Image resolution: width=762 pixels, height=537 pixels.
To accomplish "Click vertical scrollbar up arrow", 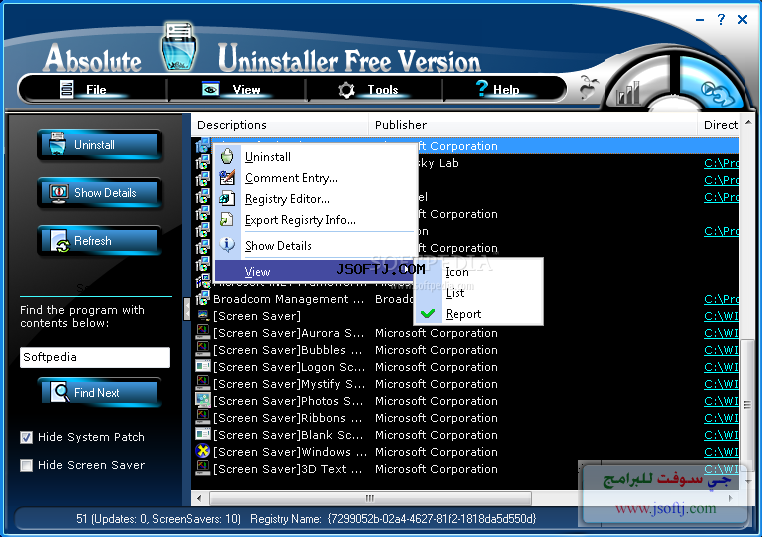I will click(x=748, y=122).
